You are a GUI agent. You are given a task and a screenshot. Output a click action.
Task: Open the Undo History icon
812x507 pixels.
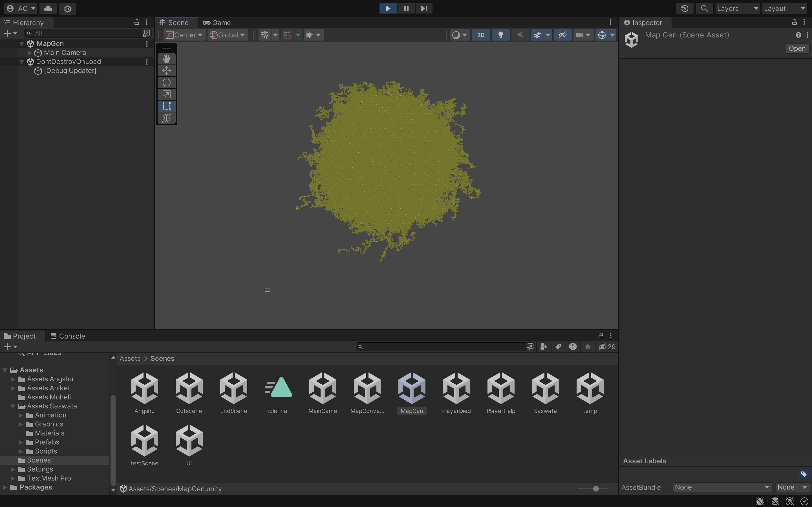pyautogui.click(x=685, y=8)
